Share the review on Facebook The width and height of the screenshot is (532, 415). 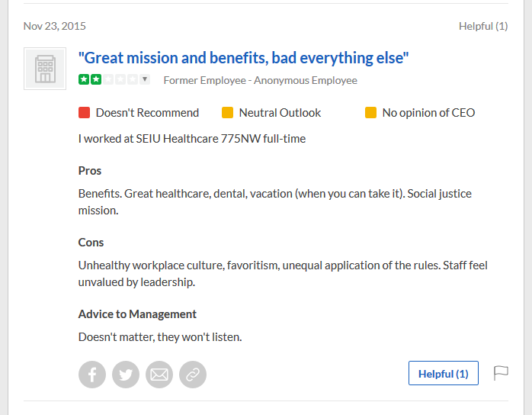coord(92,375)
